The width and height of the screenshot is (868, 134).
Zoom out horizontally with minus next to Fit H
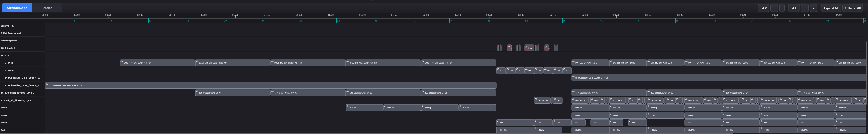804,8
